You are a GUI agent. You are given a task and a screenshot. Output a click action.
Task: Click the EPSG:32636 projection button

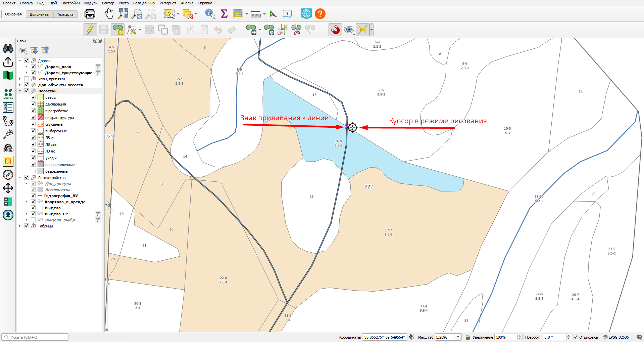coord(616,337)
